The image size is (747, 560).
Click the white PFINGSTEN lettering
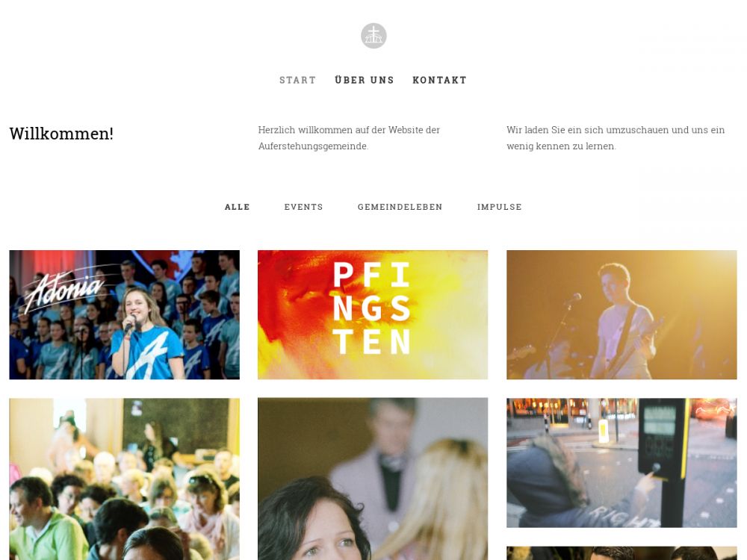(x=372, y=308)
